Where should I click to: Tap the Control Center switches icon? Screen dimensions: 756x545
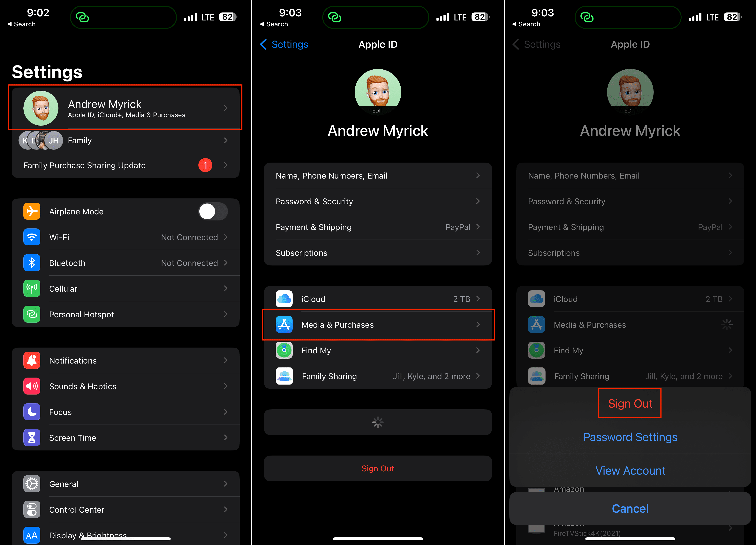[x=32, y=509]
